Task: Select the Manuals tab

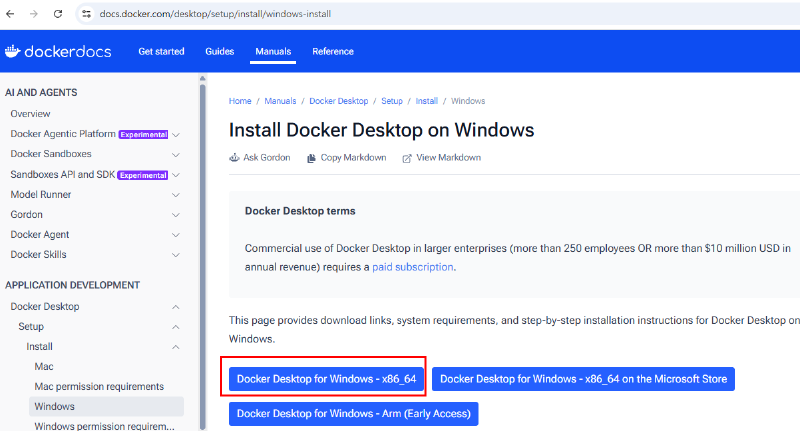Action: pyautogui.click(x=273, y=52)
